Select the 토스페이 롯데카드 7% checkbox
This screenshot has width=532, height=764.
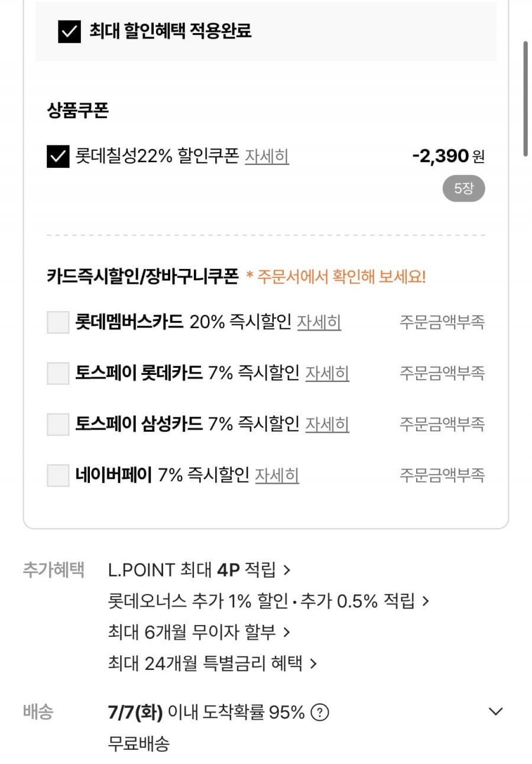(x=58, y=374)
